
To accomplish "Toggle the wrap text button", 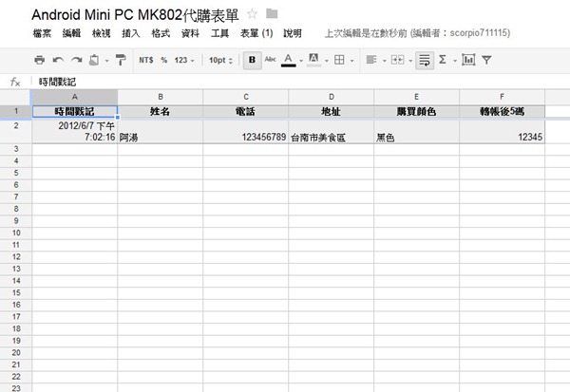I will coord(425,60).
